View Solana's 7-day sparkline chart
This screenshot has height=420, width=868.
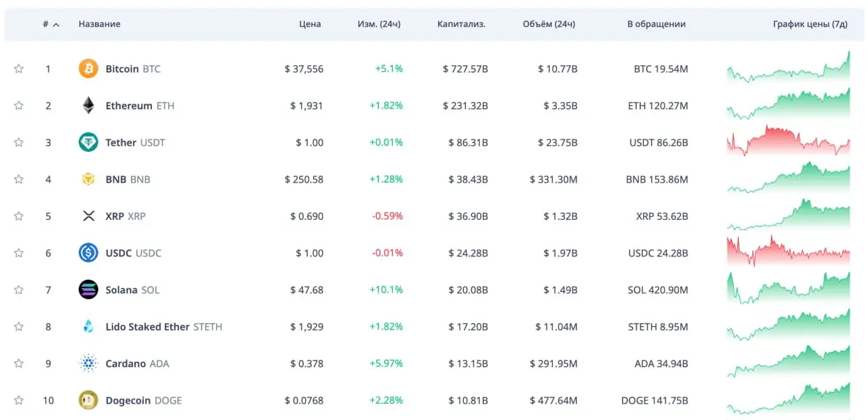tap(788, 288)
